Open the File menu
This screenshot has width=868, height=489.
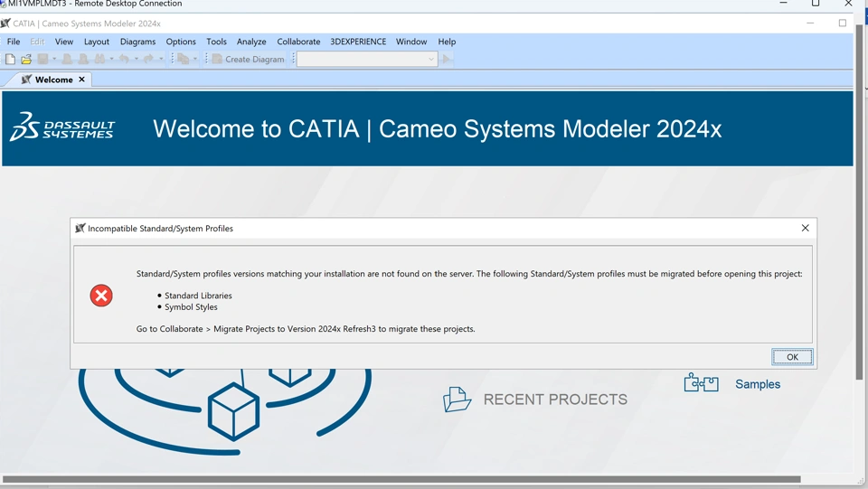pyautogui.click(x=14, y=42)
